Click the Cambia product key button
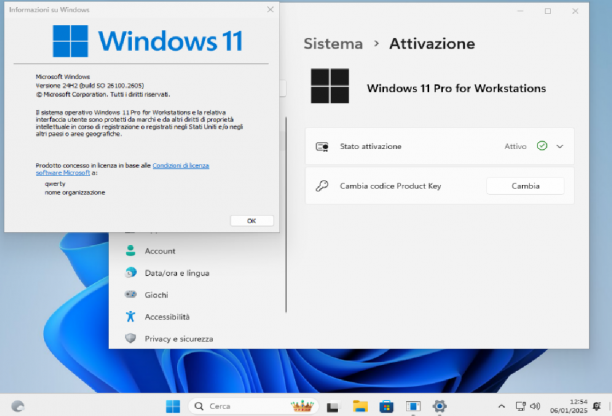 point(525,186)
